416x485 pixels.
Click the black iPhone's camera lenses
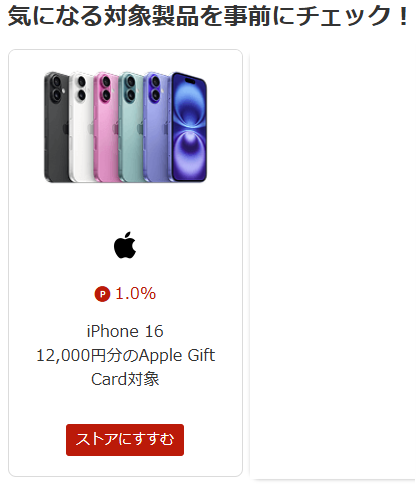(56, 88)
